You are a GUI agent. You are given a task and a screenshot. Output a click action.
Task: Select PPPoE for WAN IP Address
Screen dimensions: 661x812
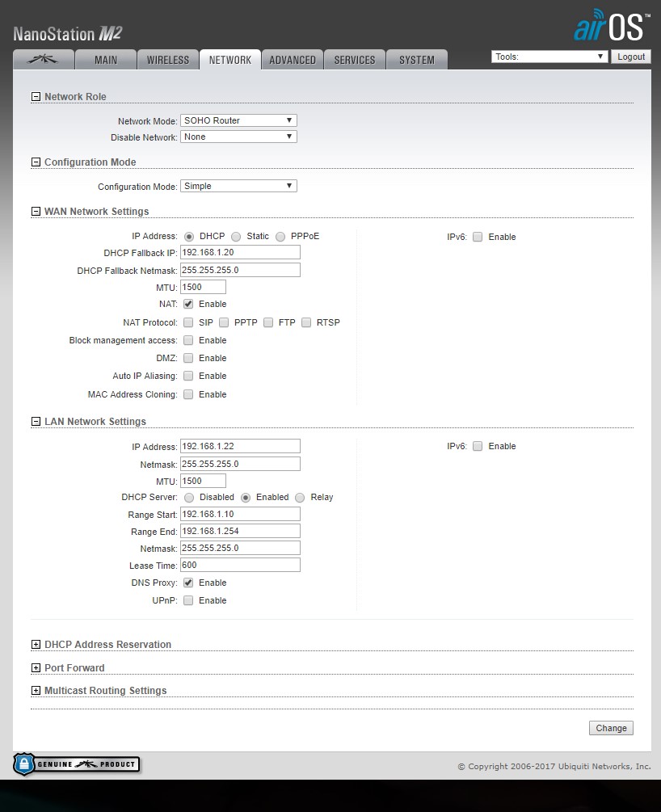point(280,237)
